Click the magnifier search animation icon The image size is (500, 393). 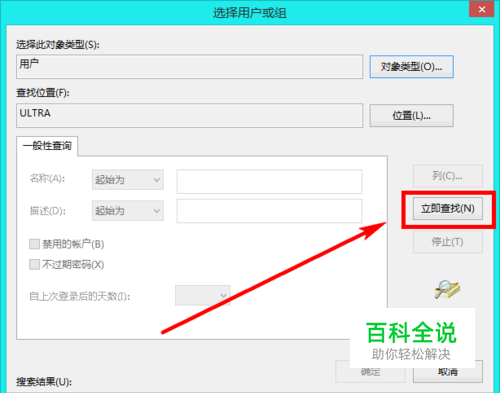click(x=447, y=289)
